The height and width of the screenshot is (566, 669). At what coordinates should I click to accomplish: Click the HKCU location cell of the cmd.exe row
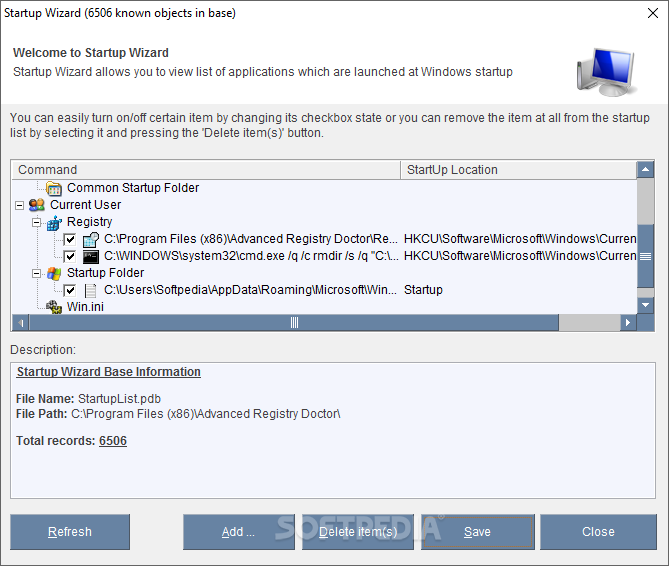520,256
